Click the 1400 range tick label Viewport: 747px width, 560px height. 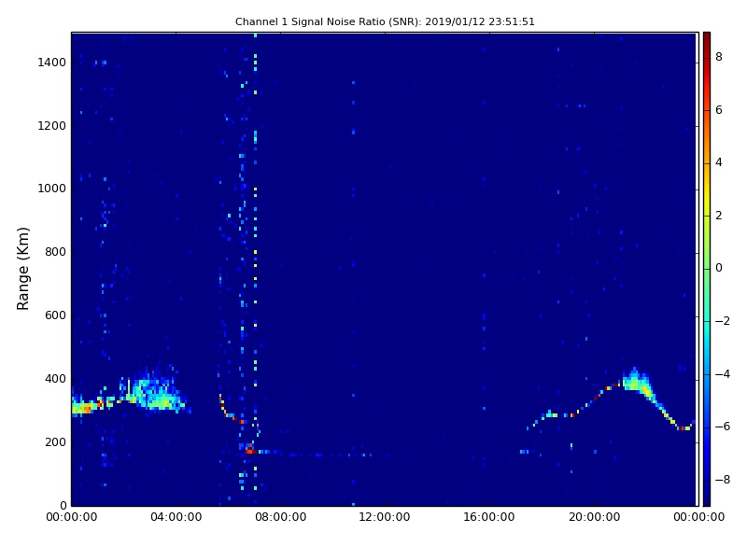click(52, 63)
